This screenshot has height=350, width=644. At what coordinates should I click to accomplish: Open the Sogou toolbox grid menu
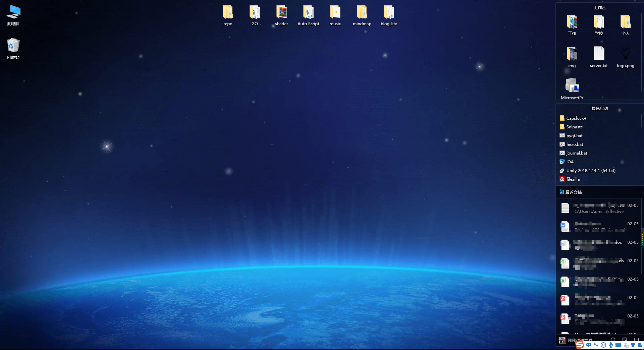coord(640,345)
